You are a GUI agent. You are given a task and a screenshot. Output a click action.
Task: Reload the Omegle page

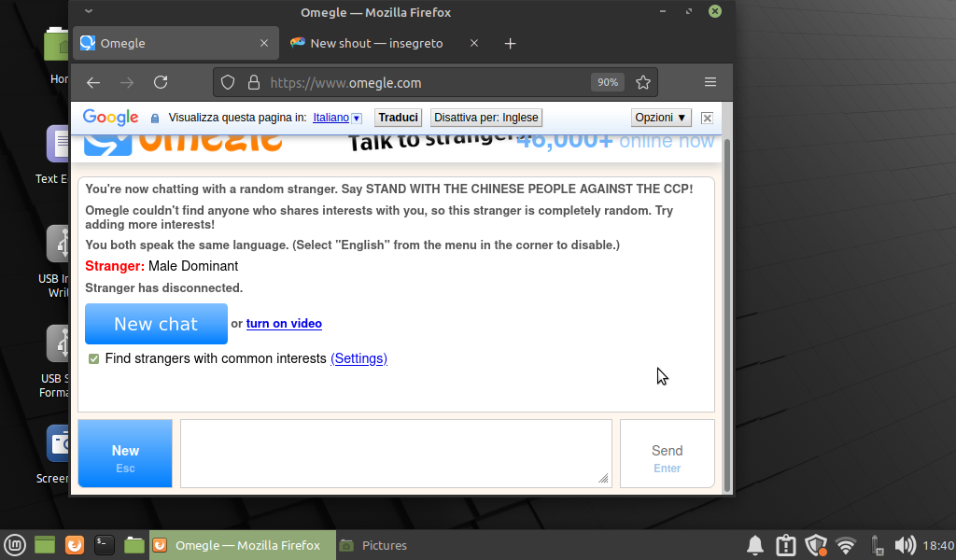[x=161, y=82]
